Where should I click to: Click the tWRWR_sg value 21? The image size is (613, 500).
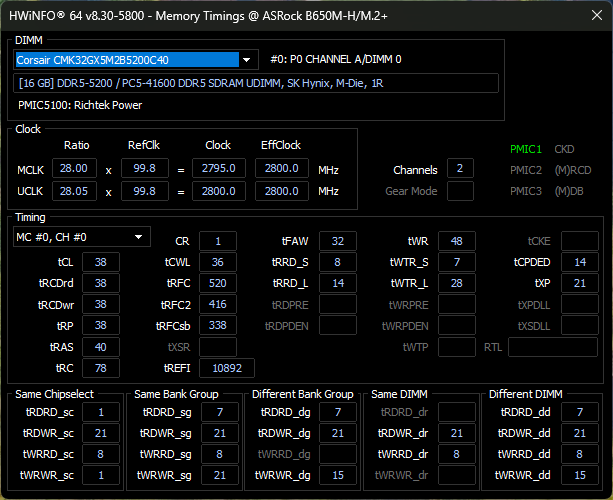pyautogui.click(x=220, y=475)
